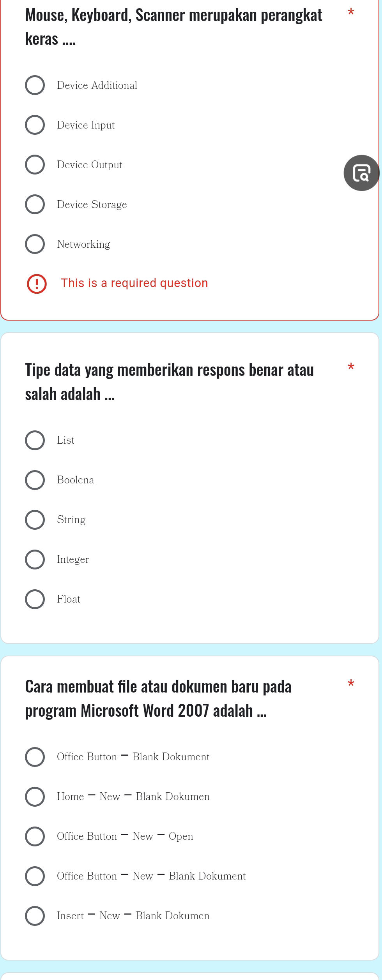Image resolution: width=382 pixels, height=980 pixels.
Task: Choose "Office Button – Blank Dokument" option
Action: [x=35, y=757]
